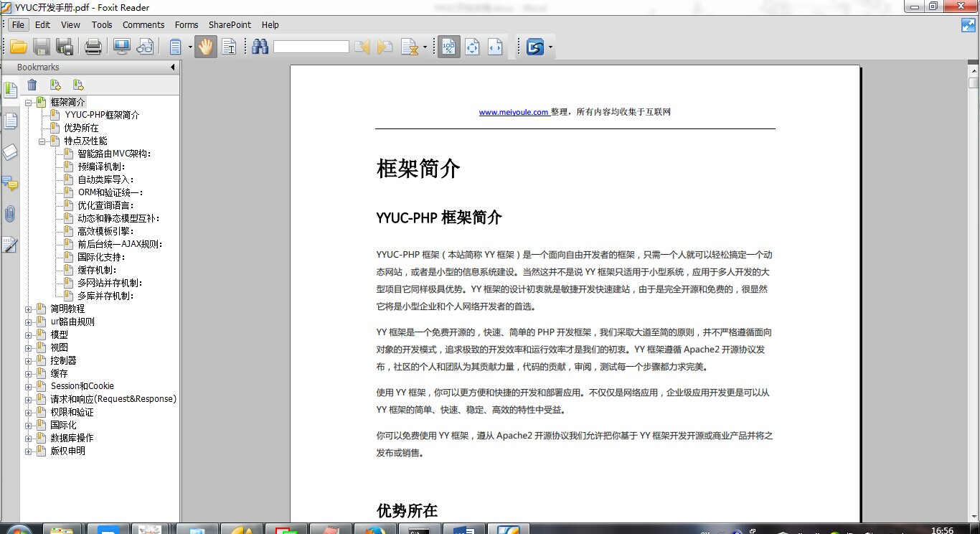
Task: Select 智能路由MVC架构 bookmark
Action: pyautogui.click(x=114, y=154)
